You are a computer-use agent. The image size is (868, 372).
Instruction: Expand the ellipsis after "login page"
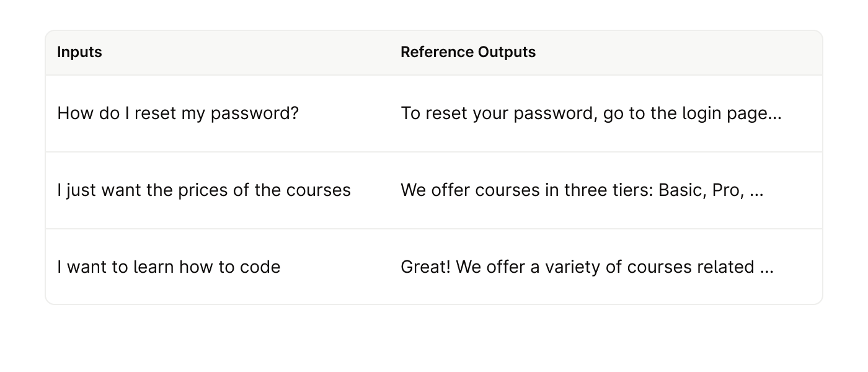click(775, 115)
